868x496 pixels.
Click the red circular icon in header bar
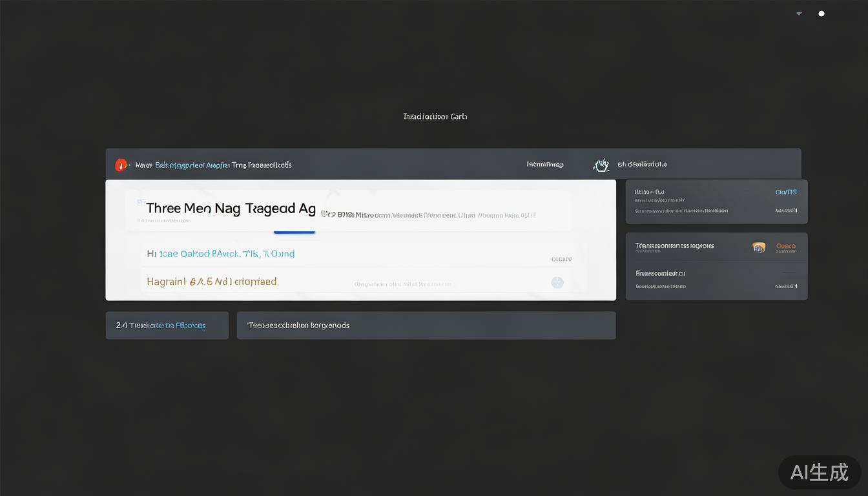coord(121,165)
